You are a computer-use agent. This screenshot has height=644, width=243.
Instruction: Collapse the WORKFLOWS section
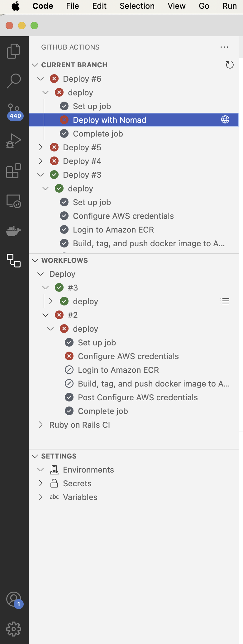pos(35,260)
